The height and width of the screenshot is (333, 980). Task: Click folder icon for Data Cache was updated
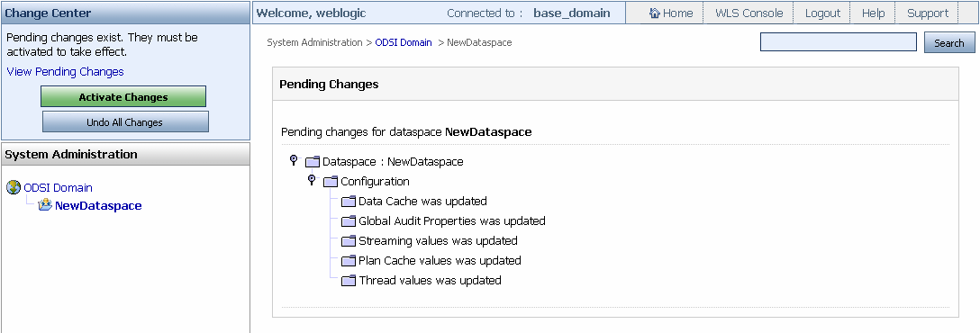[x=349, y=202]
